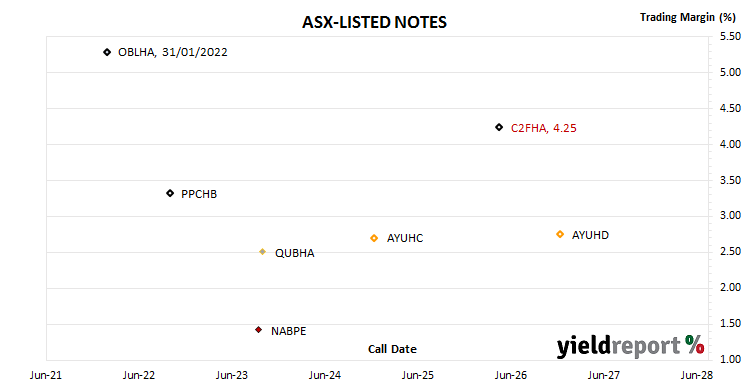Click the red and green percent logo icon

click(694, 344)
